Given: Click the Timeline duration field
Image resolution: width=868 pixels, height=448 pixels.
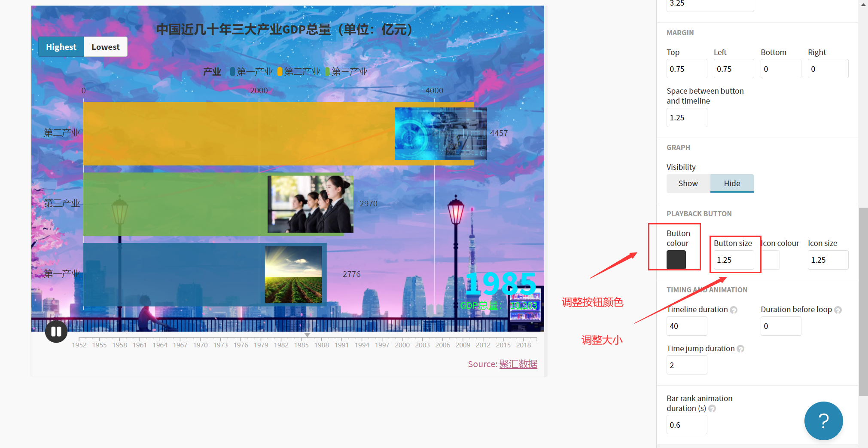Looking at the screenshot, I should click(686, 326).
